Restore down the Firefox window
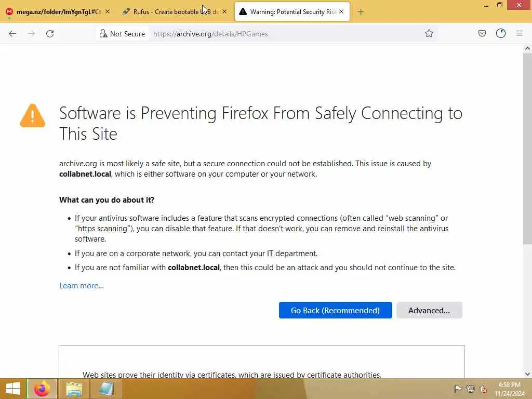Screen dimensions: 532x399 pyautogui.click(x=499, y=5)
